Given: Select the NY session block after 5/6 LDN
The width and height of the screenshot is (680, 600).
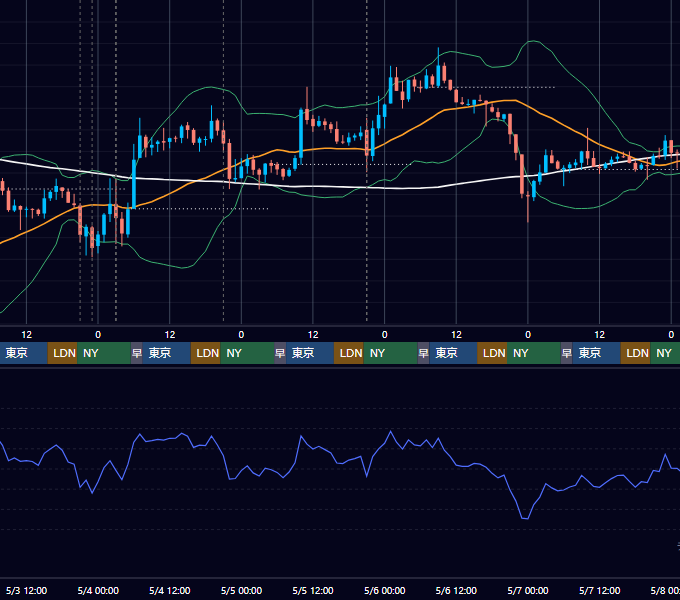Looking at the screenshot, I should [534, 353].
